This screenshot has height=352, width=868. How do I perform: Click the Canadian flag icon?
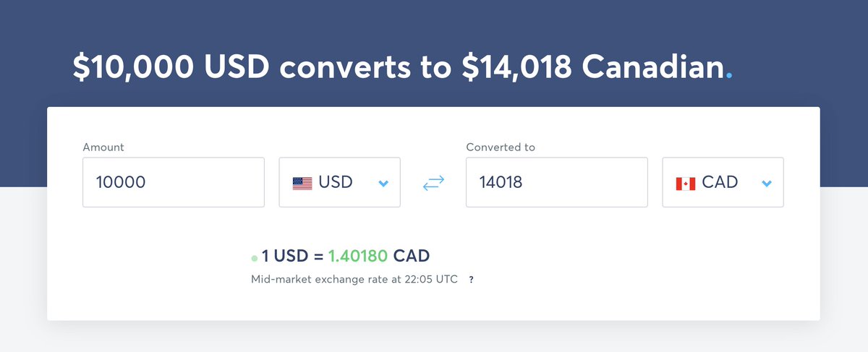pyautogui.click(x=685, y=184)
